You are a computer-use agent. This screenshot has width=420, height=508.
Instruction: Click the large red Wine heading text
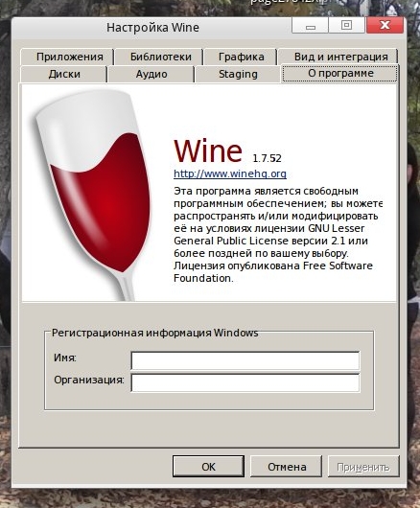[x=208, y=151]
